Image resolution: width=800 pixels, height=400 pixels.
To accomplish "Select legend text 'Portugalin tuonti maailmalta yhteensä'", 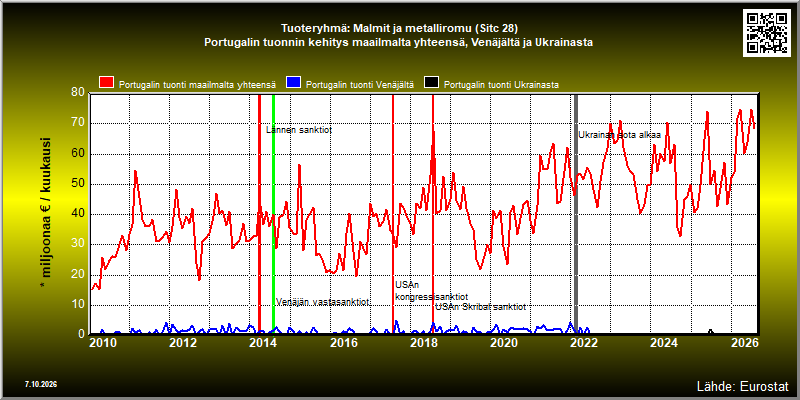I will point(197,85).
